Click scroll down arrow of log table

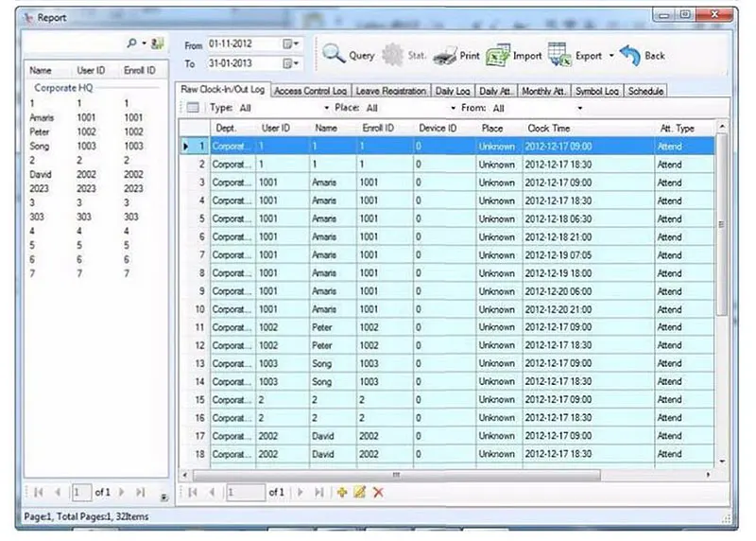coord(722,462)
